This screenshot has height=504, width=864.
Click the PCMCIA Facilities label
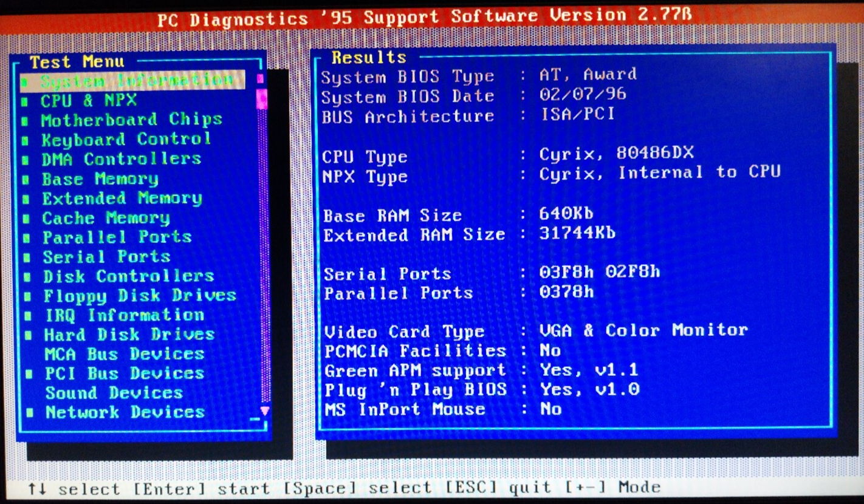coord(416,351)
